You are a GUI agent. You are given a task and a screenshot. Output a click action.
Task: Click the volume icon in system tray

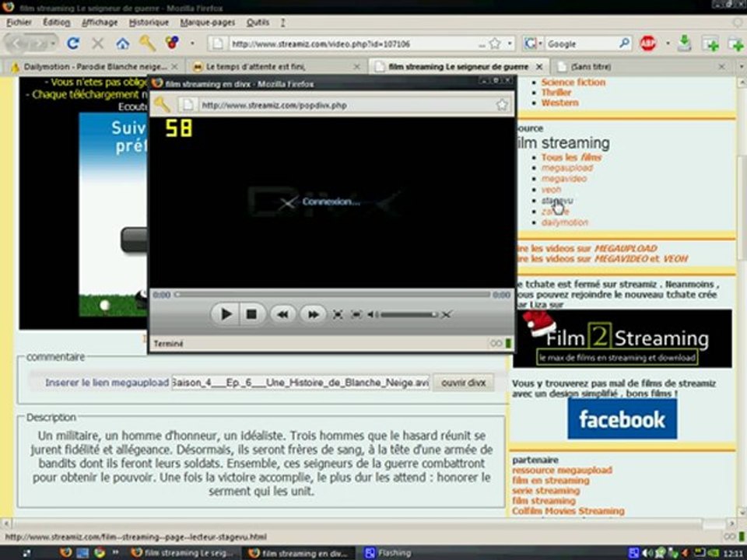tap(647, 553)
